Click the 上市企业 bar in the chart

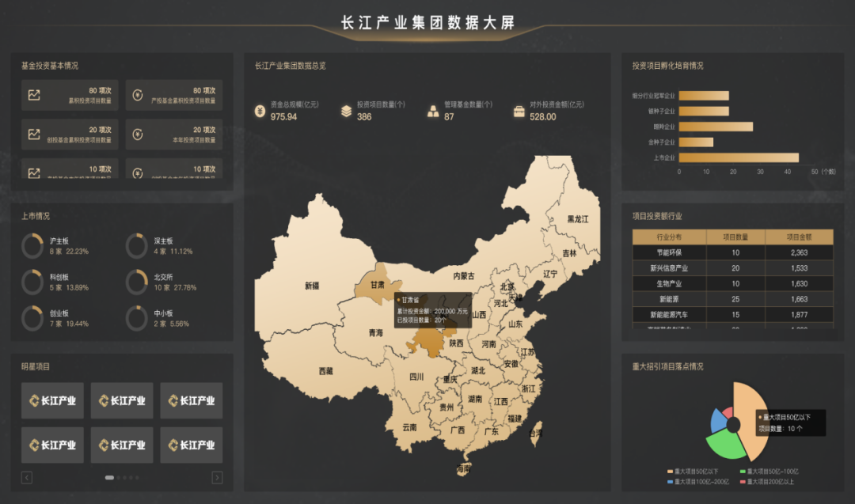pyautogui.click(x=739, y=157)
